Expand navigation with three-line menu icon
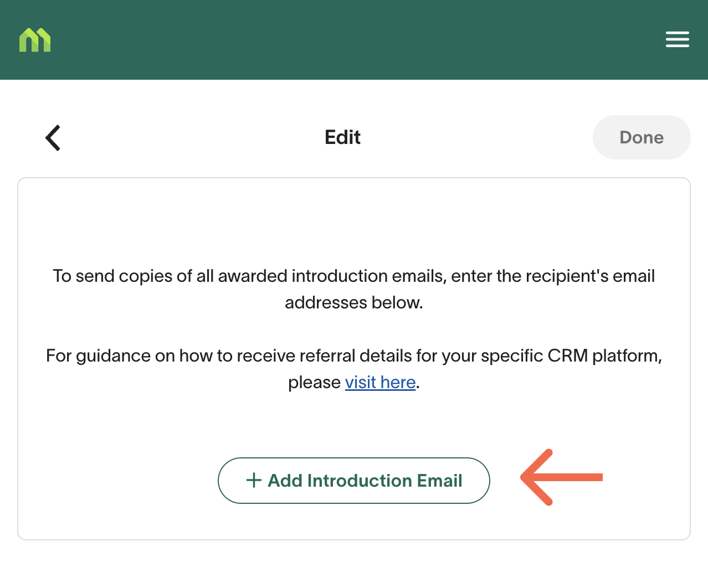Viewport: 708px width, 588px height. 677,39
